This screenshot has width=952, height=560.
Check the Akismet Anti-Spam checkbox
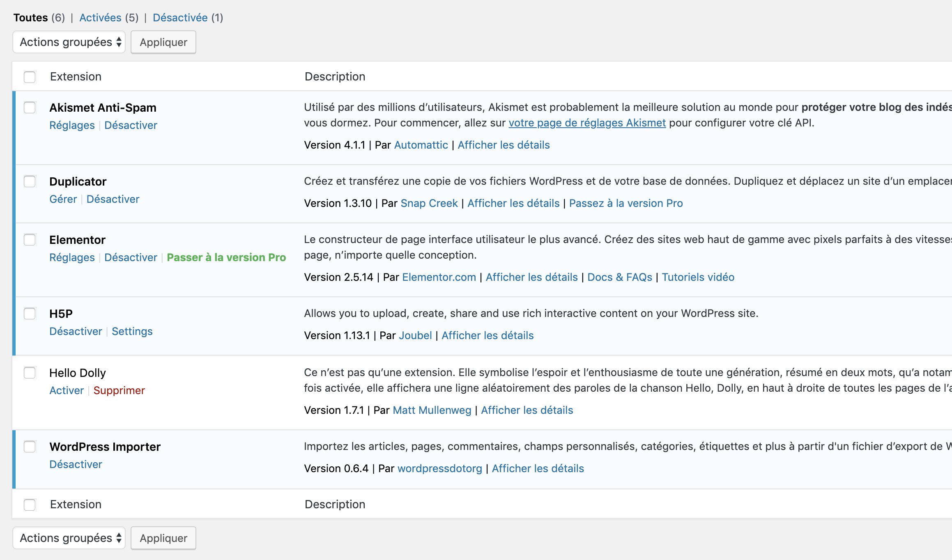(x=30, y=108)
